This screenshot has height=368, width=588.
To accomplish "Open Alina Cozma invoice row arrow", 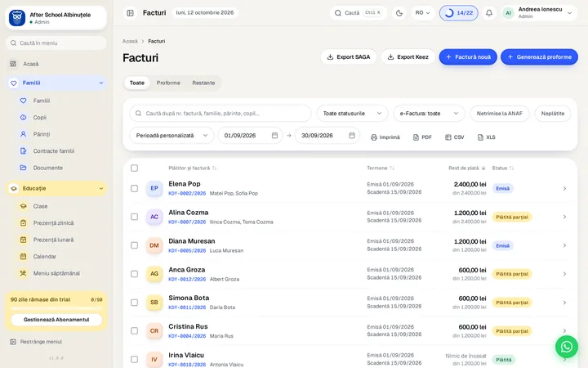I will (564, 217).
